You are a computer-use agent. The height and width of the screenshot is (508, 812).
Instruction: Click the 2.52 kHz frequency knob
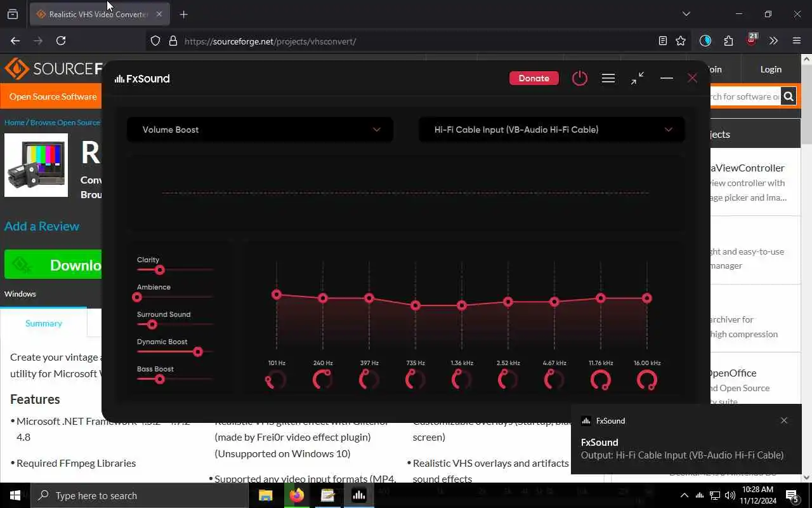508,380
